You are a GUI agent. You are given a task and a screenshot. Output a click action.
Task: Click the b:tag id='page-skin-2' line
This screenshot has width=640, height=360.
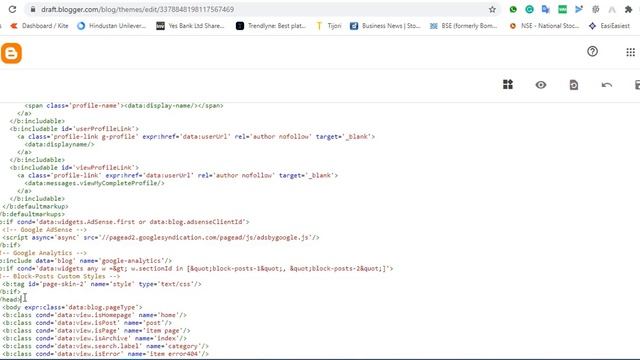pyautogui.click(x=102, y=284)
